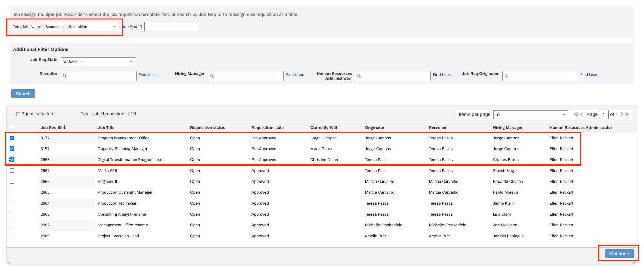Open the Template Name dropdown

[81, 27]
